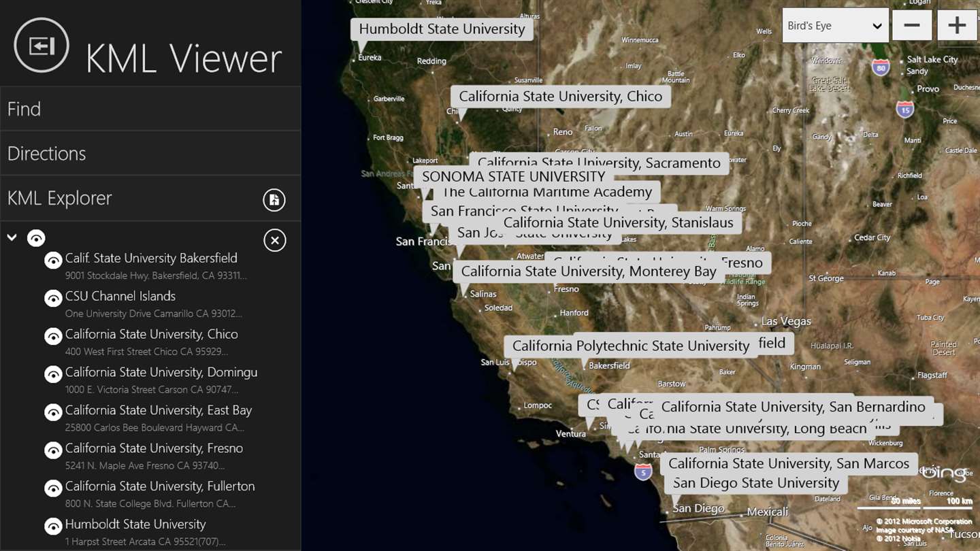Screen dimensions: 980x551
Task: Click the back arrow circle icon
Action: pos(42,46)
